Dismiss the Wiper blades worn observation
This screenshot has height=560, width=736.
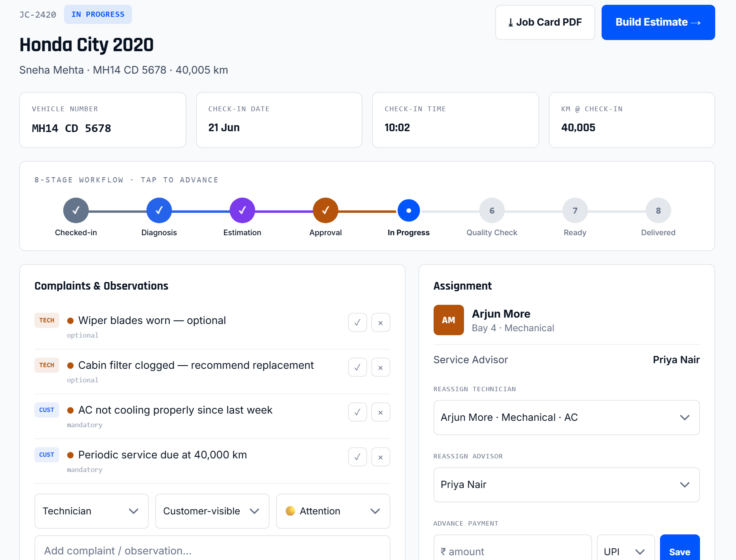381,322
